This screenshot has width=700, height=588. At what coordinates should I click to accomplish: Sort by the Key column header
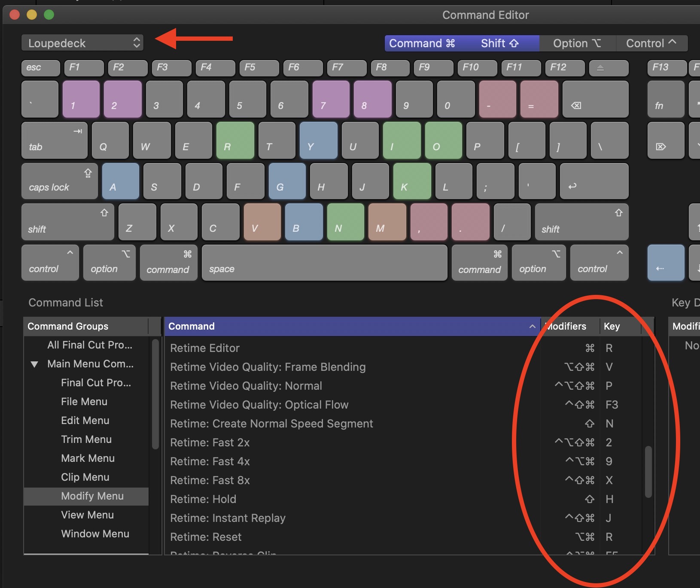(621, 326)
